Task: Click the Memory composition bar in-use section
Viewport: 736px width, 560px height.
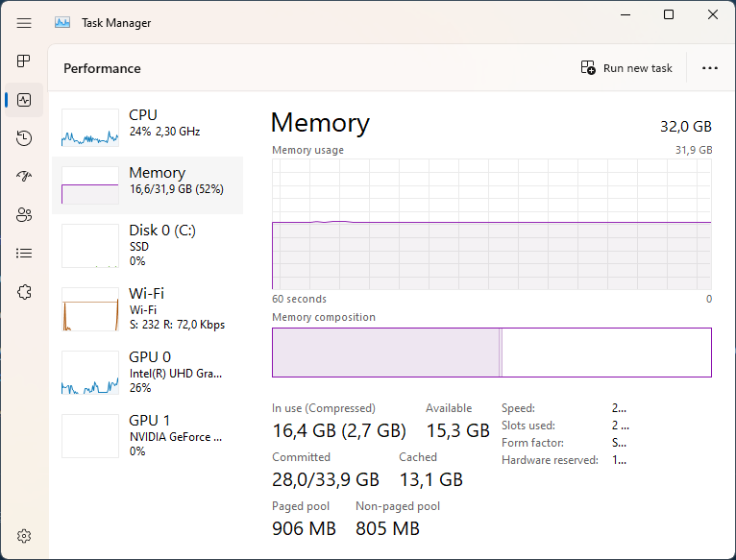Action: coord(386,353)
